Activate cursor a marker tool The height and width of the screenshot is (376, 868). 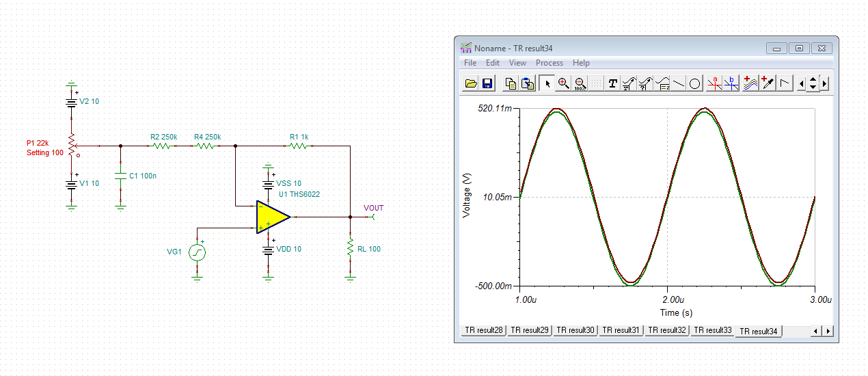[x=715, y=83]
